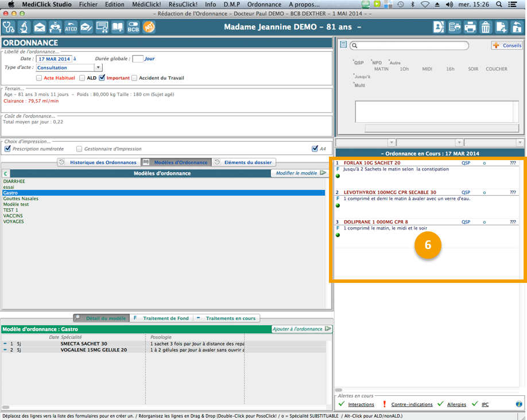Open the Allergies alert link
This screenshot has width=527, height=420.
(456, 404)
